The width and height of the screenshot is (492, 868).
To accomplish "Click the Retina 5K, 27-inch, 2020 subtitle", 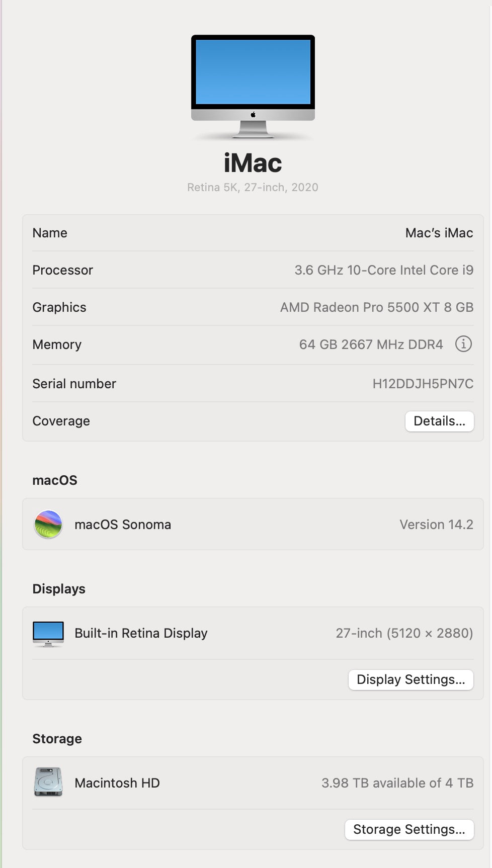I will (253, 187).
